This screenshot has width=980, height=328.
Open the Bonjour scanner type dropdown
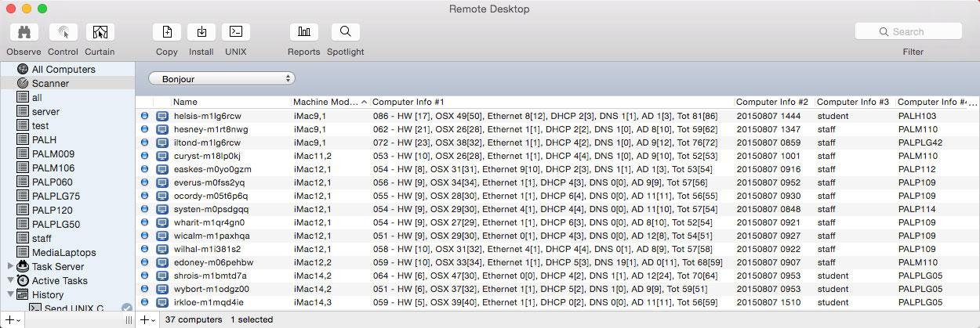pyautogui.click(x=221, y=78)
